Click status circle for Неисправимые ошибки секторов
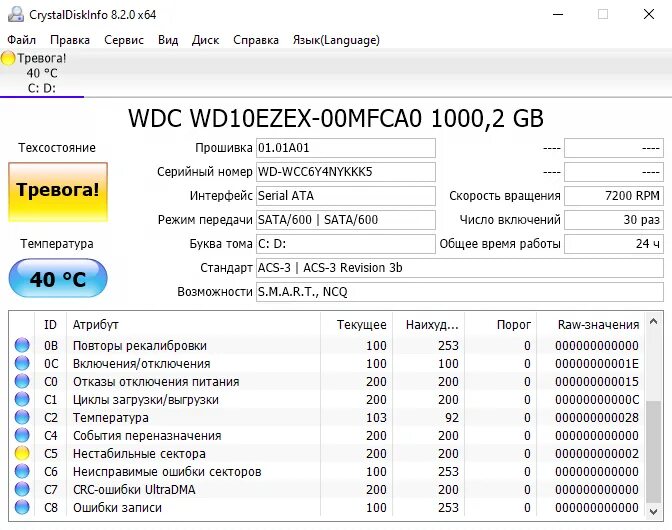 [22, 471]
